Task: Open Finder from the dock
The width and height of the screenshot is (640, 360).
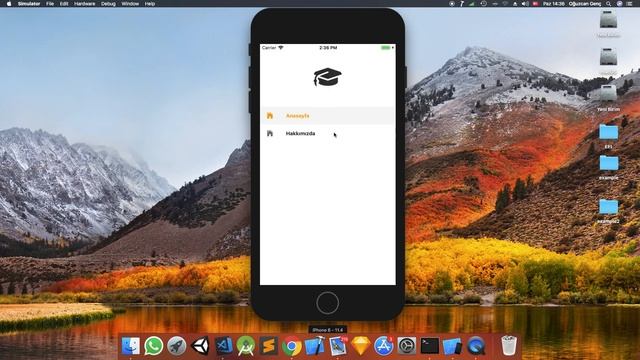Action: point(131,346)
